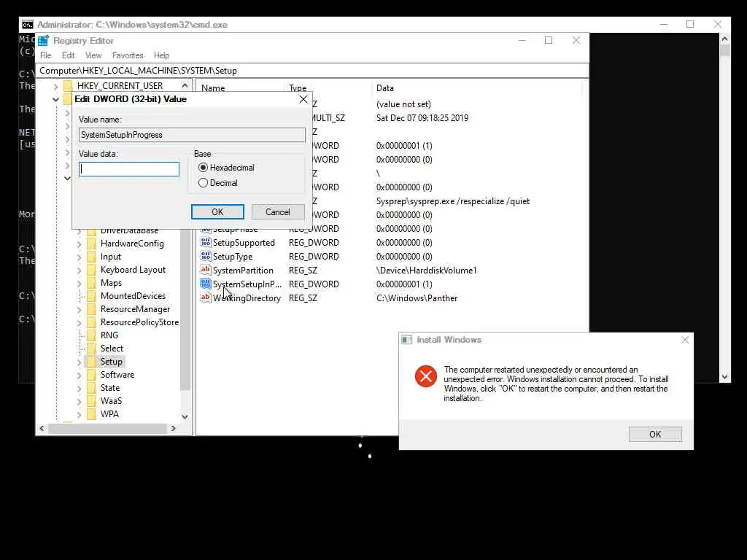Click the Value name field SystemSetupInProgress

pyautogui.click(x=192, y=135)
